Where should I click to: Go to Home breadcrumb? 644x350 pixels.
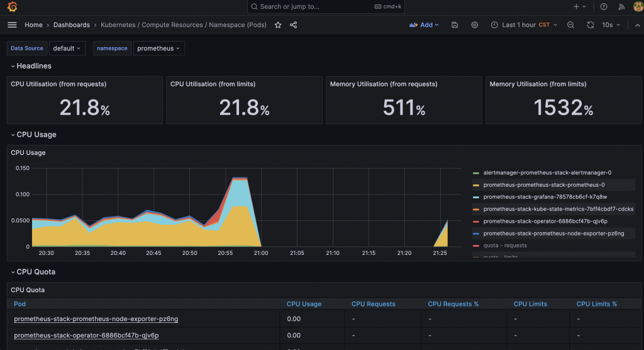pyautogui.click(x=33, y=25)
